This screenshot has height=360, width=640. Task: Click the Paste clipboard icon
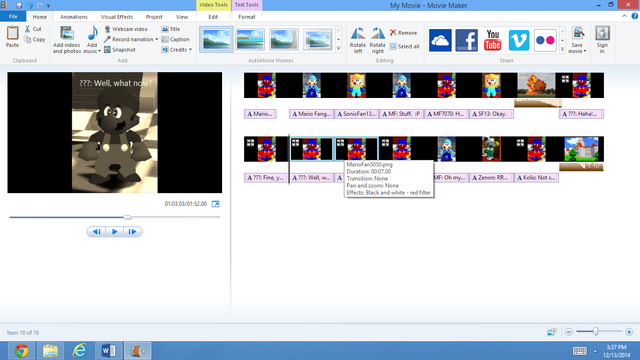12,33
